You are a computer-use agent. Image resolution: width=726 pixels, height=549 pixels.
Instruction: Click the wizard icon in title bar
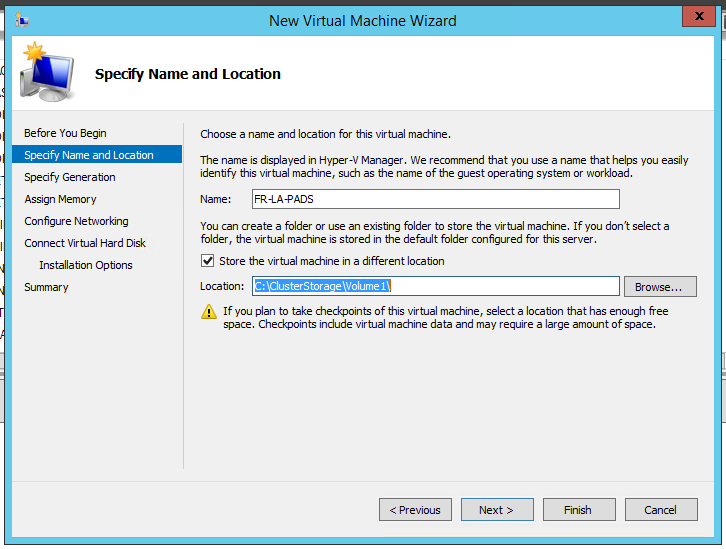(22, 19)
